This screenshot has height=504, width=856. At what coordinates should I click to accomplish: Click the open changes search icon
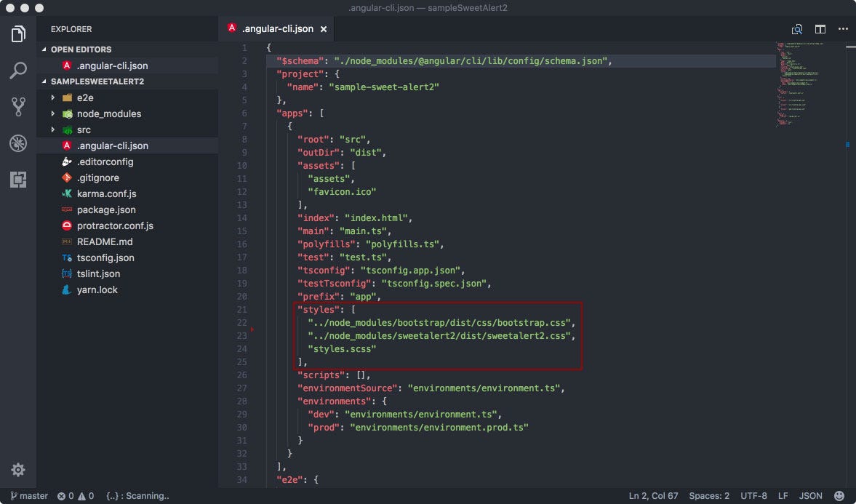pyautogui.click(x=797, y=29)
